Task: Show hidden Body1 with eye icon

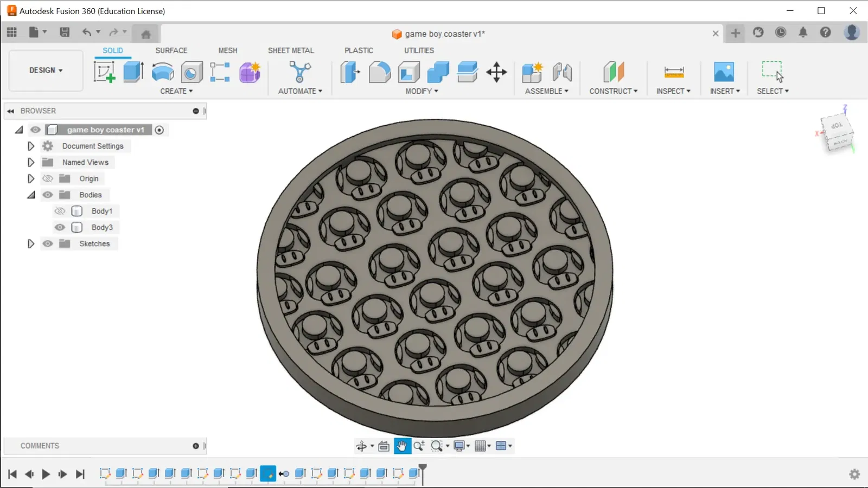Action: (x=60, y=211)
